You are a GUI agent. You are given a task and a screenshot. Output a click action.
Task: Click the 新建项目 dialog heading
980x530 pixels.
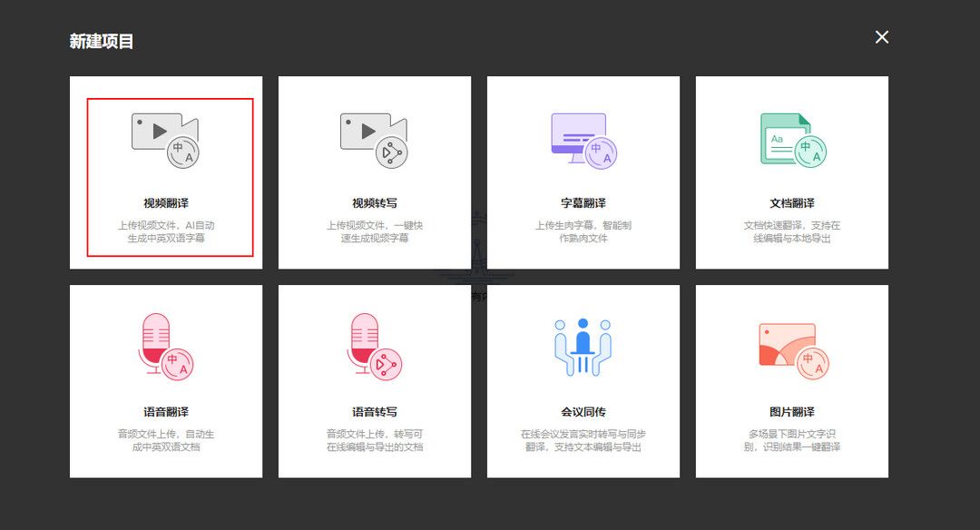point(102,41)
